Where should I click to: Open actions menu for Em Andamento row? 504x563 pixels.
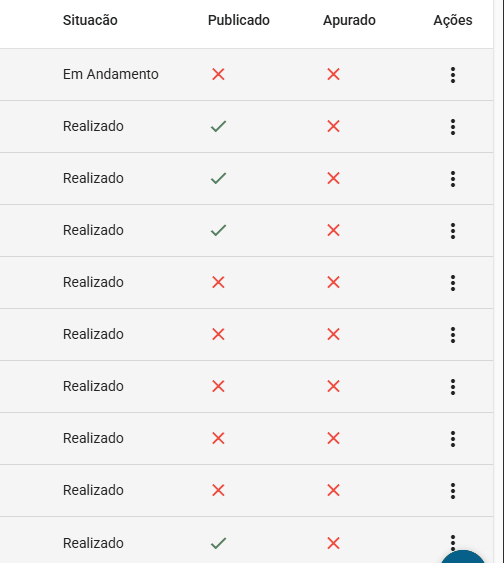point(453,75)
